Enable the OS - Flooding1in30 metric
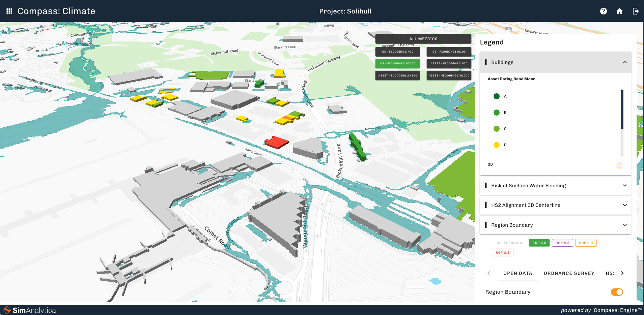This screenshot has height=315, width=644. coord(398,52)
